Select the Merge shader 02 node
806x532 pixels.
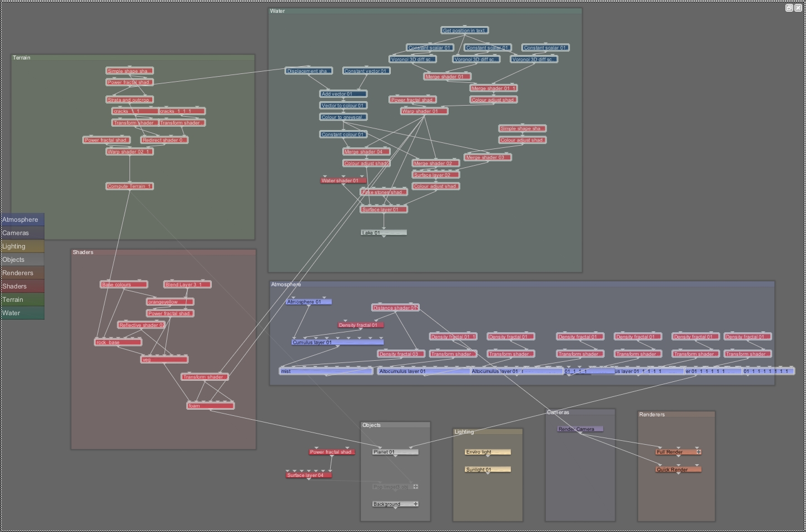(436, 163)
